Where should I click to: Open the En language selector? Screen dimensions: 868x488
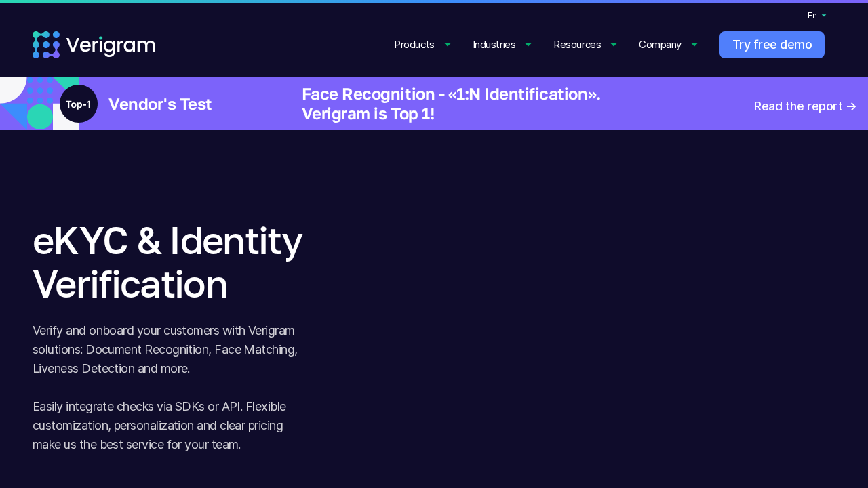click(816, 14)
